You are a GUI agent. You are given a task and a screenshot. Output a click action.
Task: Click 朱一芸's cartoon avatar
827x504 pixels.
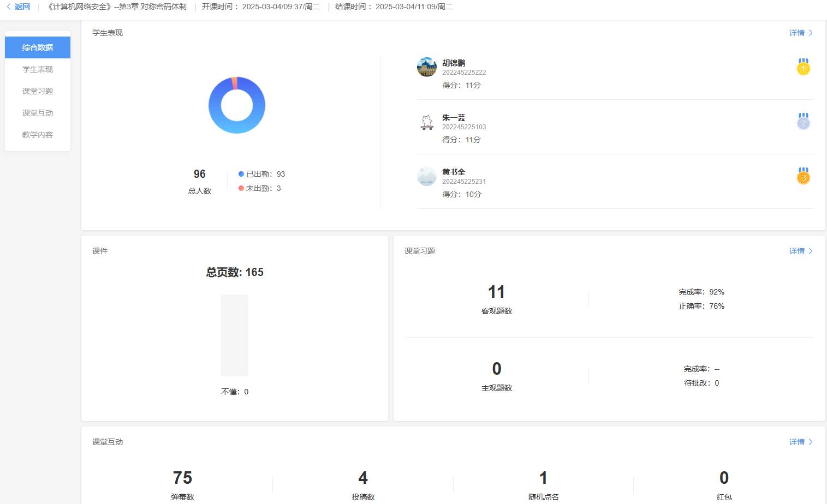click(x=427, y=122)
